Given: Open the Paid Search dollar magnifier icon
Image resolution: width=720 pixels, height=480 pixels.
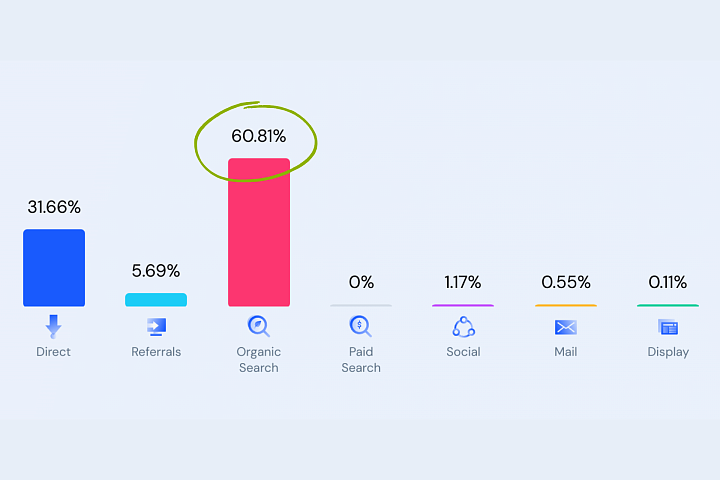Looking at the screenshot, I should tap(360, 326).
